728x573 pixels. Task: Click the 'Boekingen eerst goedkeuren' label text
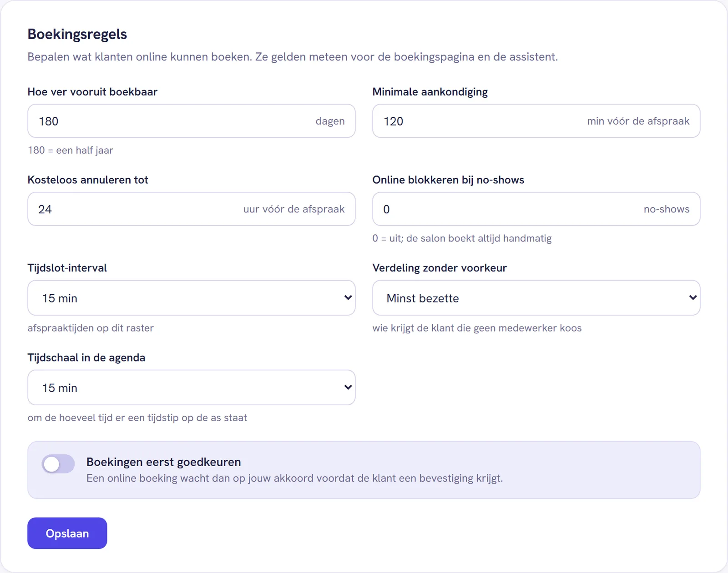click(x=164, y=462)
